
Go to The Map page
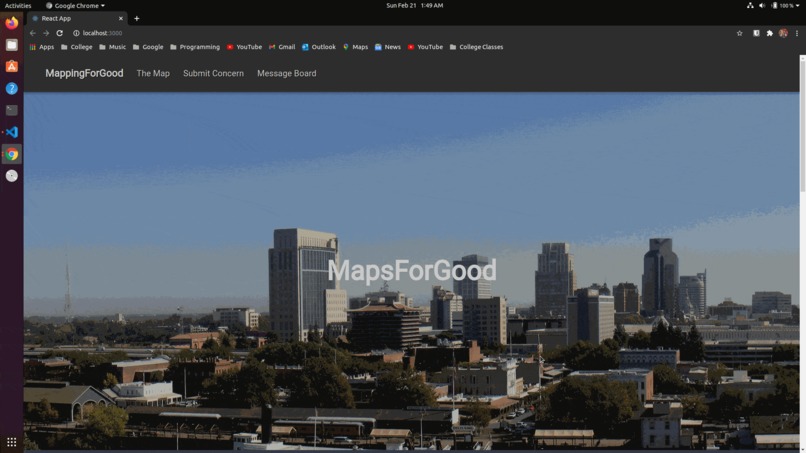click(153, 74)
